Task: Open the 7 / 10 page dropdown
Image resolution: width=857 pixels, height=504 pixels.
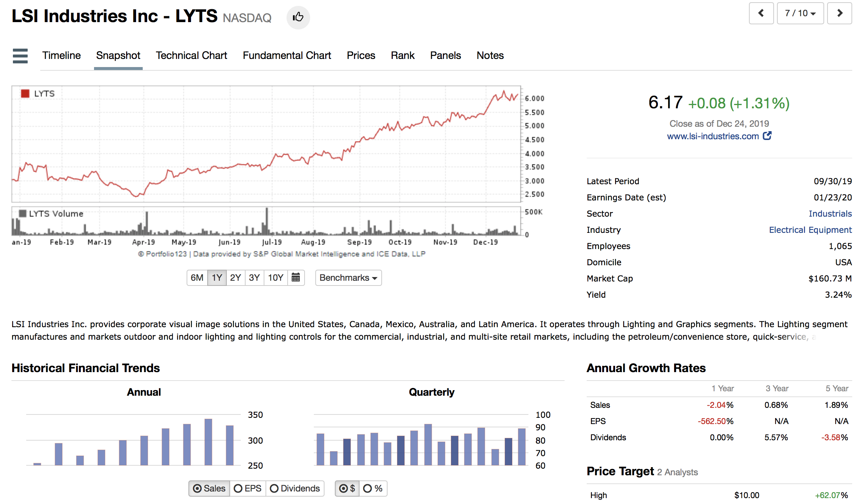Action: pyautogui.click(x=800, y=14)
